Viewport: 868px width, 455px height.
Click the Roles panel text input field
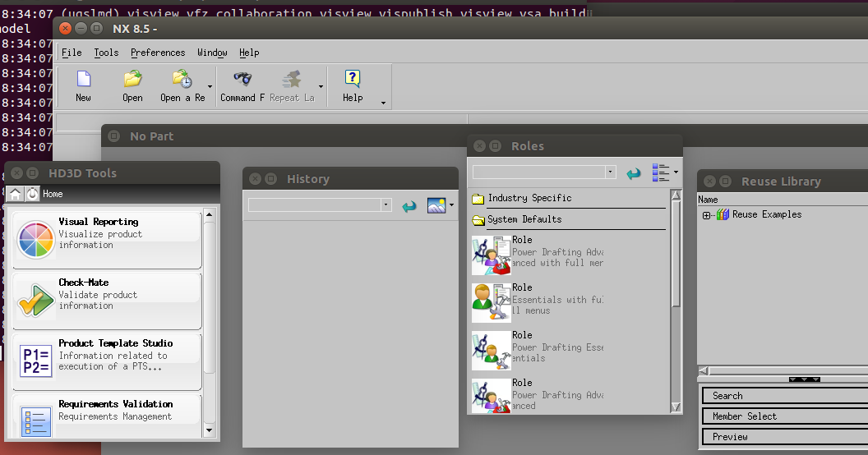(x=538, y=172)
